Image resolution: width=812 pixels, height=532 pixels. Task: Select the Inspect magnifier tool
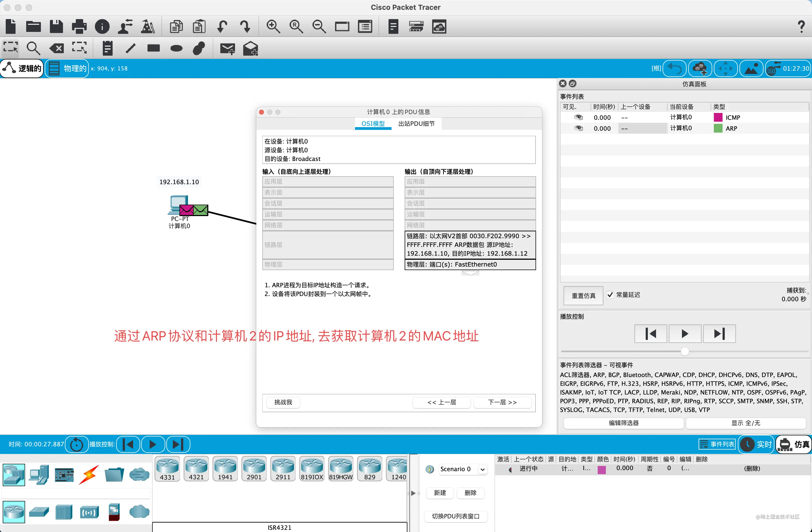33,48
